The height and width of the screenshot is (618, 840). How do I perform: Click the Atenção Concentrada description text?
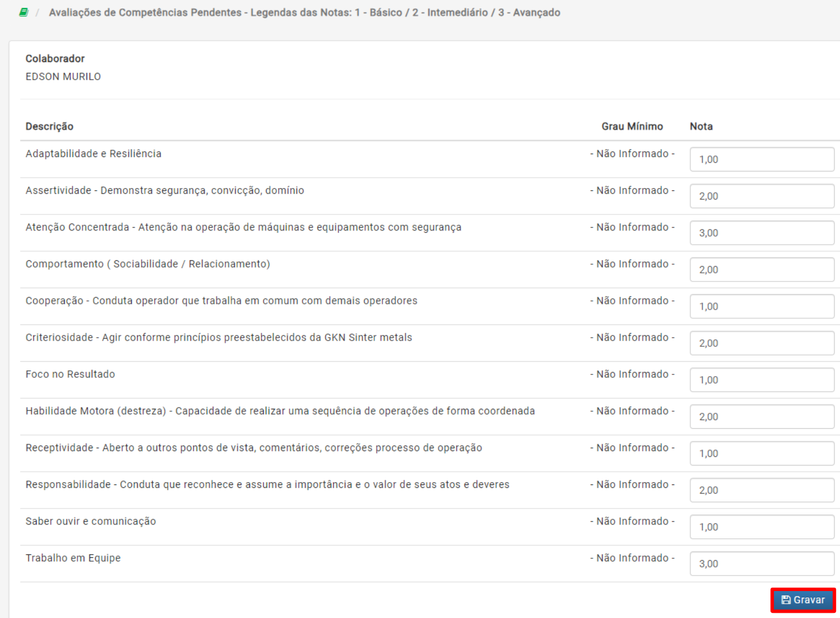(x=243, y=227)
